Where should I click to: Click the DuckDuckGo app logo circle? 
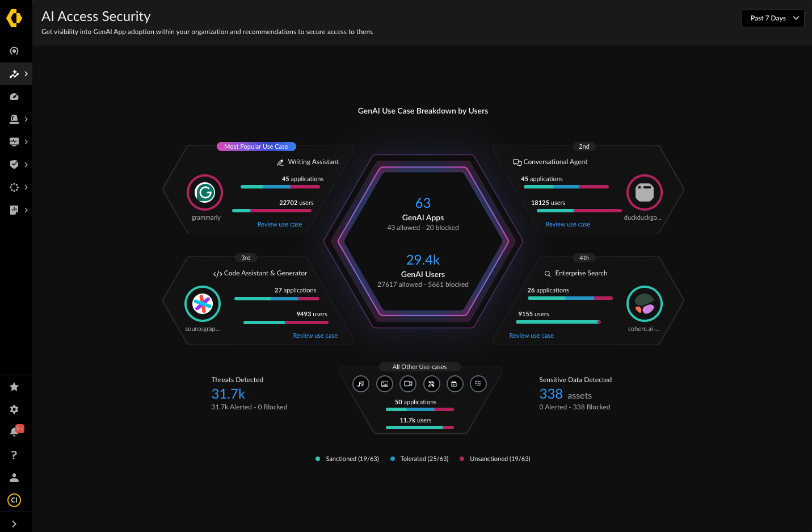(x=645, y=192)
